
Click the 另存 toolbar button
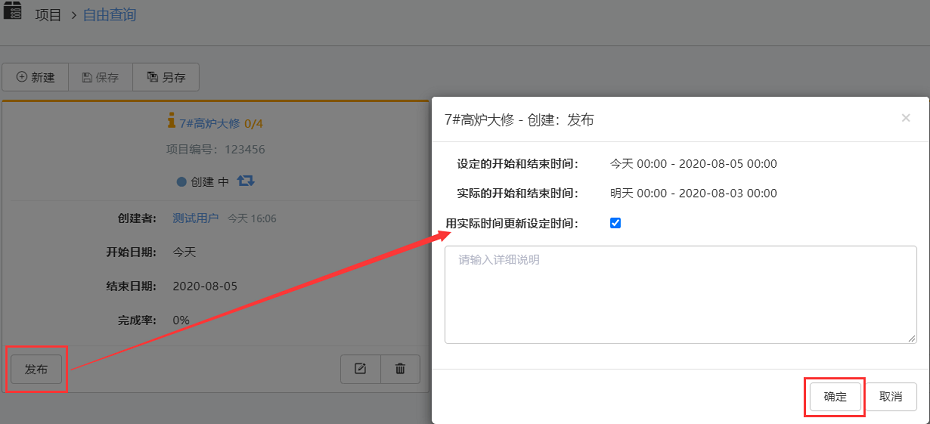(166, 77)
